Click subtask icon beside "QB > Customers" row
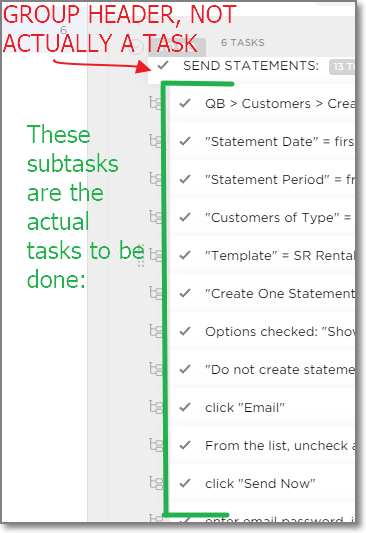This screenshot has height=533, width=366. 155,103
